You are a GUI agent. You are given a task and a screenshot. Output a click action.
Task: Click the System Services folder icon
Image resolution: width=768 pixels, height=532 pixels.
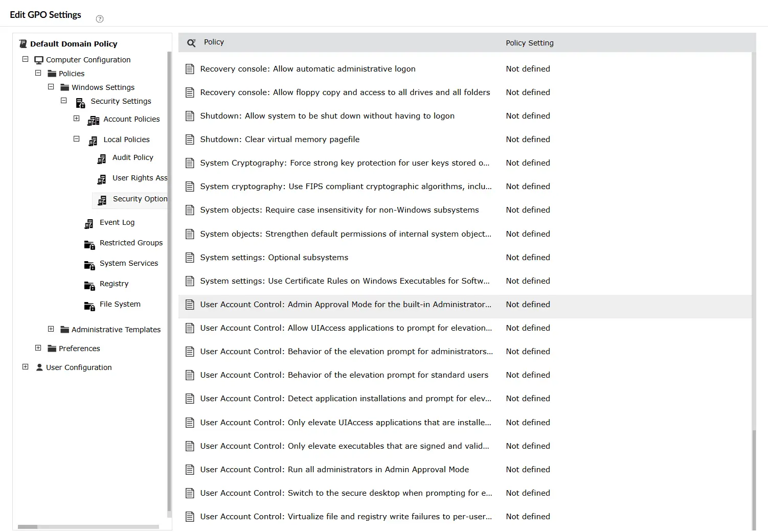tap(89, 265)
